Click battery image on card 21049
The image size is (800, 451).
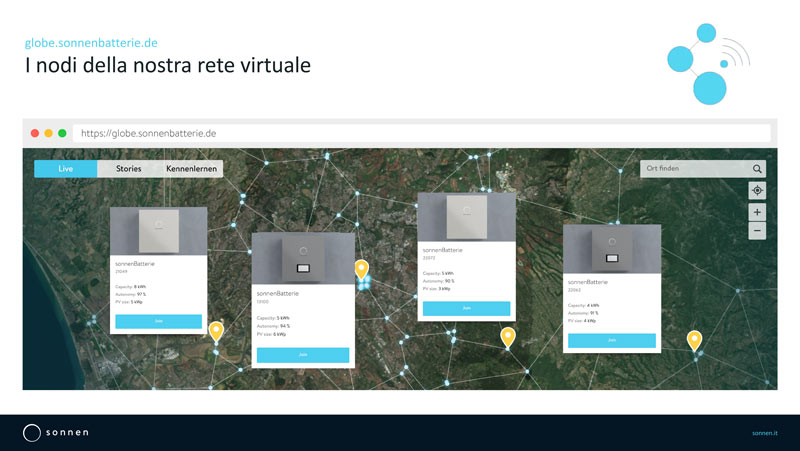pos(159,231)
